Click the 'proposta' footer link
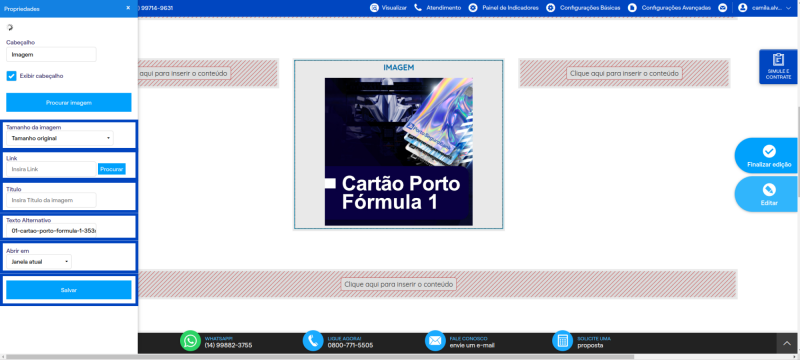The width and height of the screenshot is (800, 360). point(590,345)
